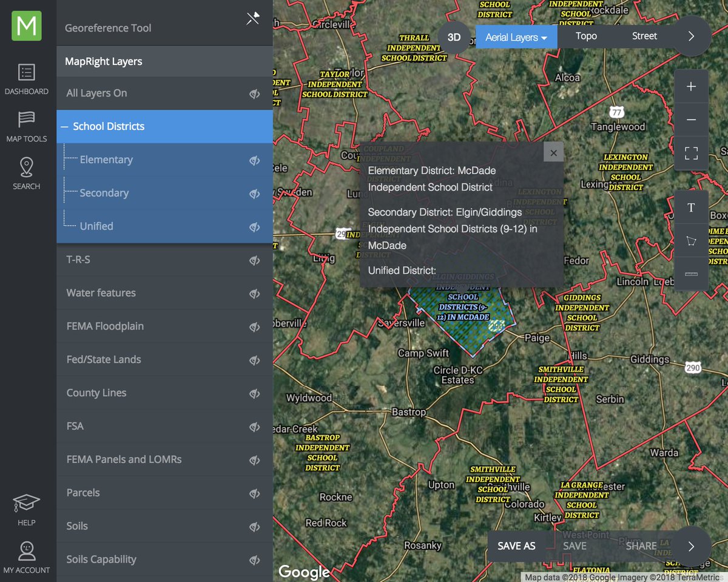Toggle visibility of FSA layer
The height and width of the screenshot is (582, 728).
point(255,427)
